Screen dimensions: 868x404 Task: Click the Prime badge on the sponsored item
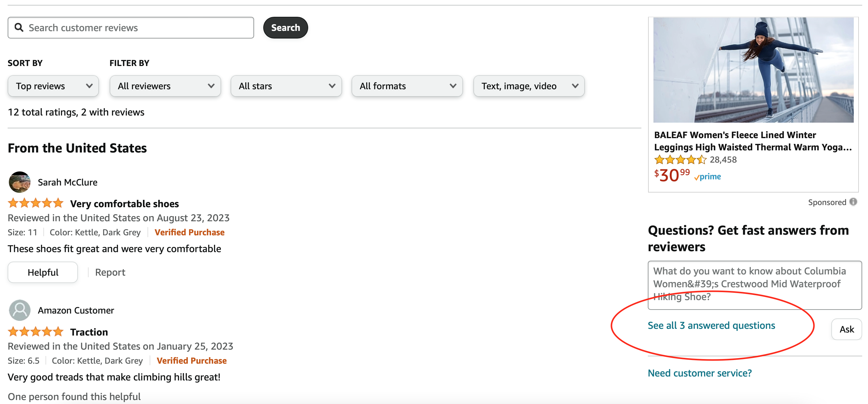pyautogui.click(x=708, y=176)
